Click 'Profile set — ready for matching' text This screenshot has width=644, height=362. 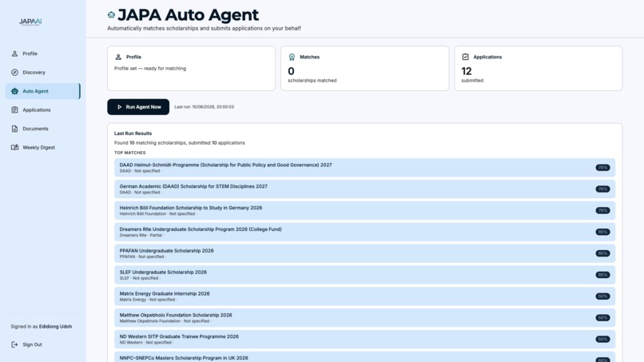tap(150, 69)
